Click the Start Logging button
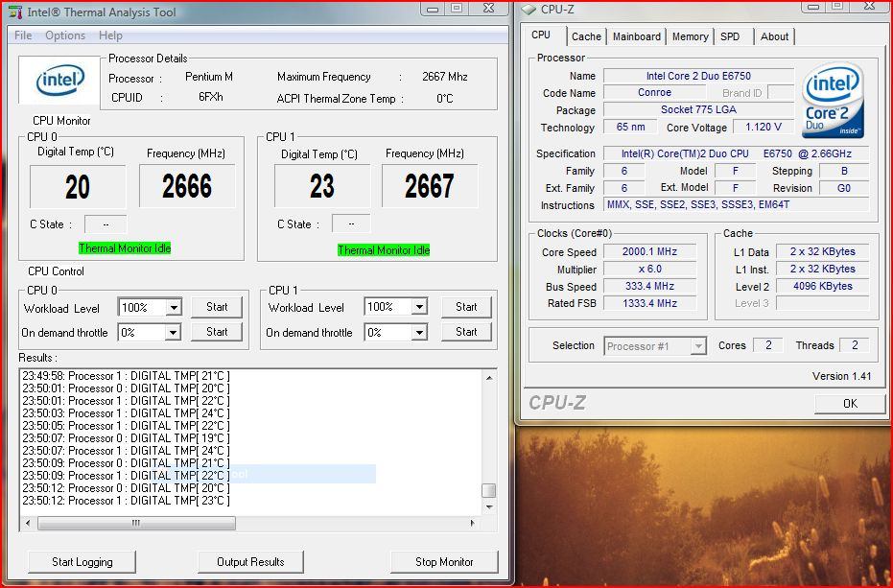Viewport: 893px width, 588px height. (82, 562)
